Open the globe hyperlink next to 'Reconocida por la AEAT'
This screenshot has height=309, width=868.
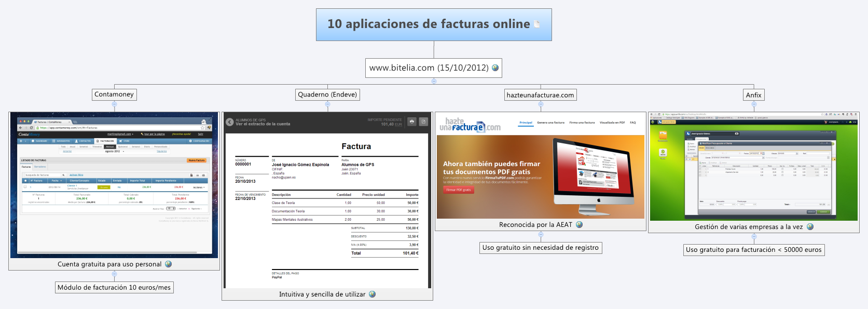579,224
